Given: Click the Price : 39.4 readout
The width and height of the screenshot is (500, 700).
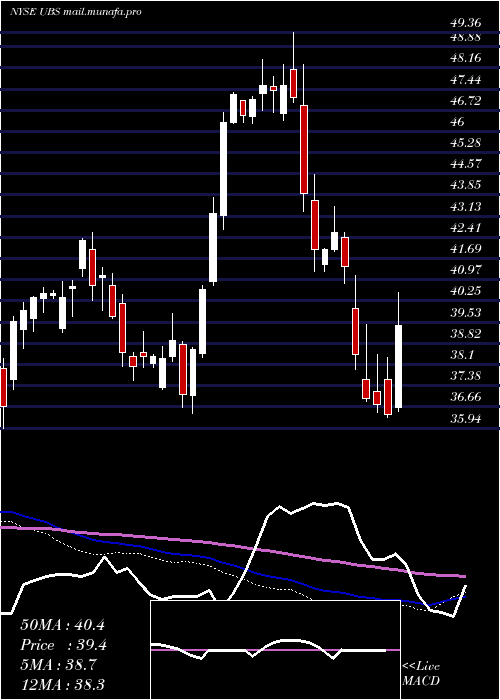Looking at the screenshot, I should [62, 645].
